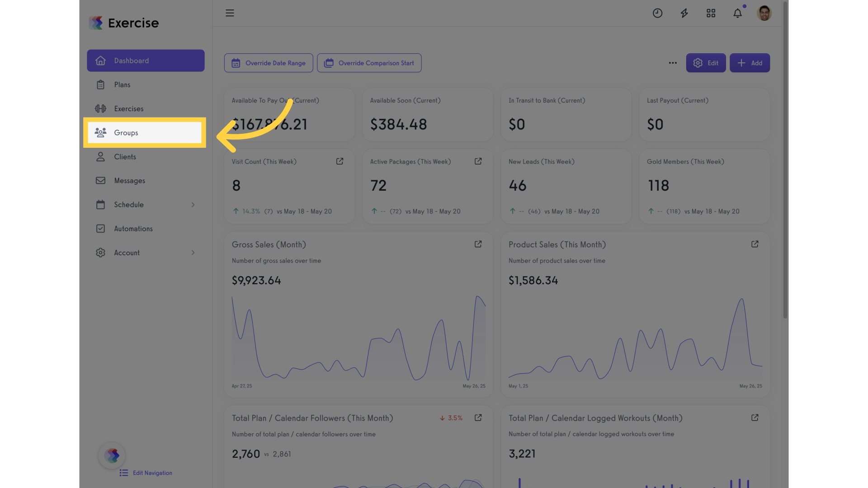Click the Product Sales (This Month) title
The width and height of the screenshot is (868, 488).
point(557,244)
